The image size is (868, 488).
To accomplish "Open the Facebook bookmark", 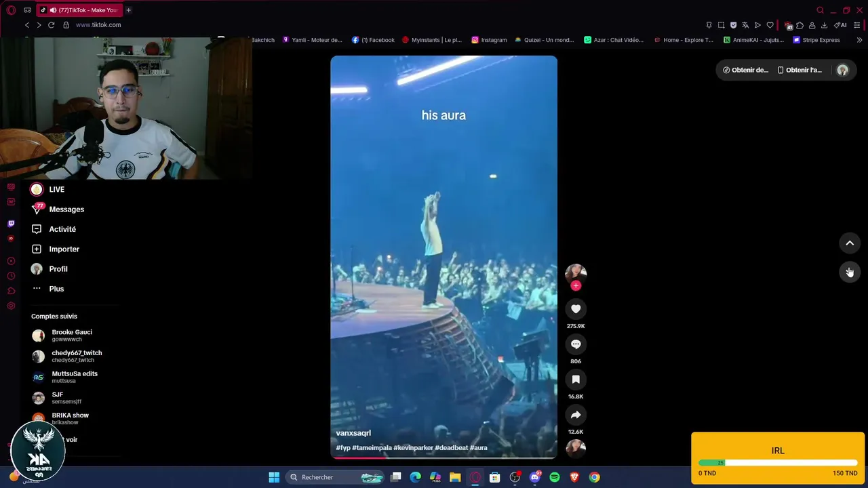I will click(373, 40).
